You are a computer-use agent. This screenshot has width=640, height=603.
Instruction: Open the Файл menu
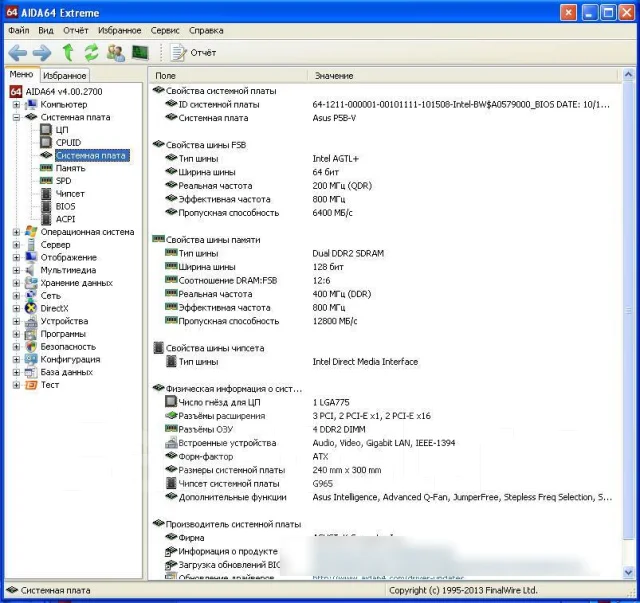tap(19, 31)
